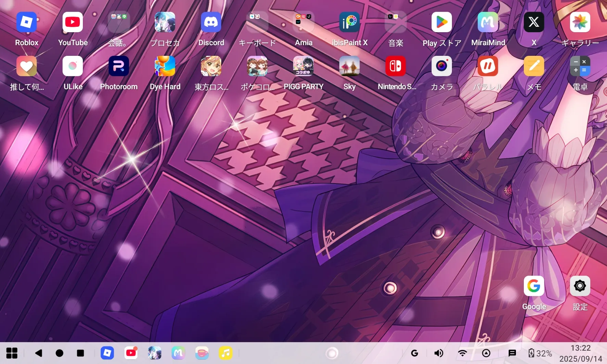Open the X app
The height and width of the screenshot is (364, 607).
534,22
